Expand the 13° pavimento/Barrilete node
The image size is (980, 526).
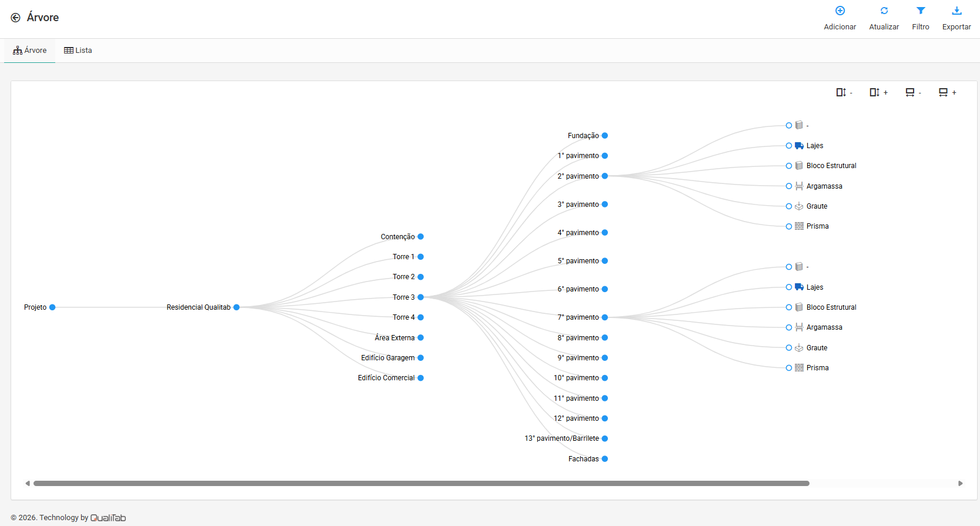[x=605, y=438]
